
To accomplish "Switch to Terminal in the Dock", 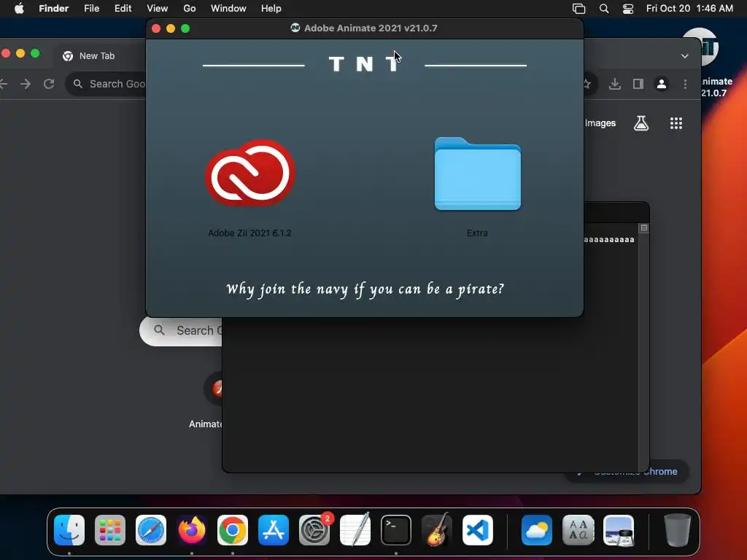I will (396, 530).
